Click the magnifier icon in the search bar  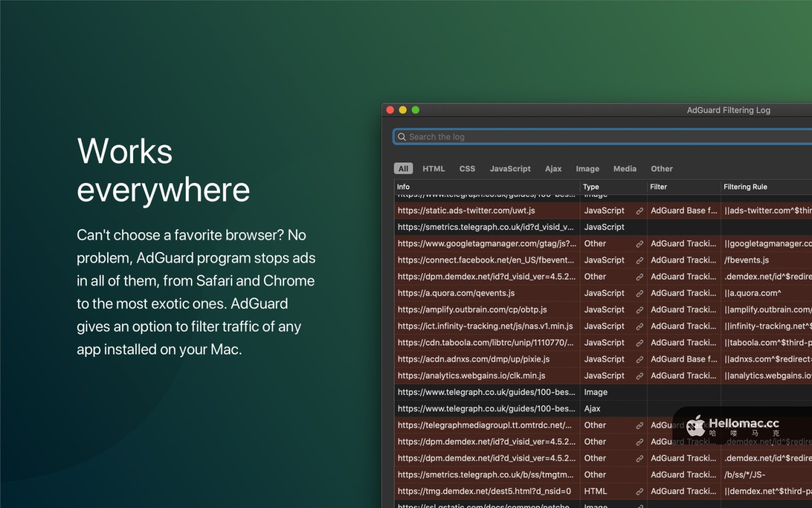pos(402,137)
